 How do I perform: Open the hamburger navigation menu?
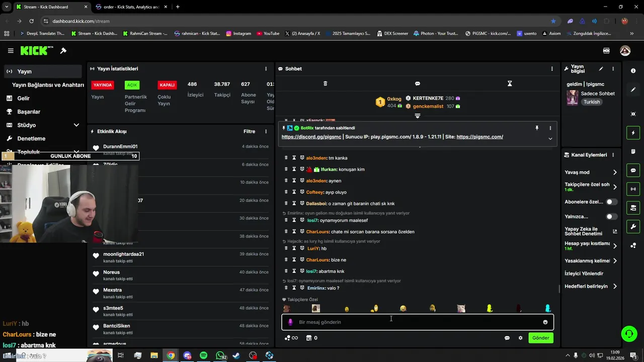point(11,51)
